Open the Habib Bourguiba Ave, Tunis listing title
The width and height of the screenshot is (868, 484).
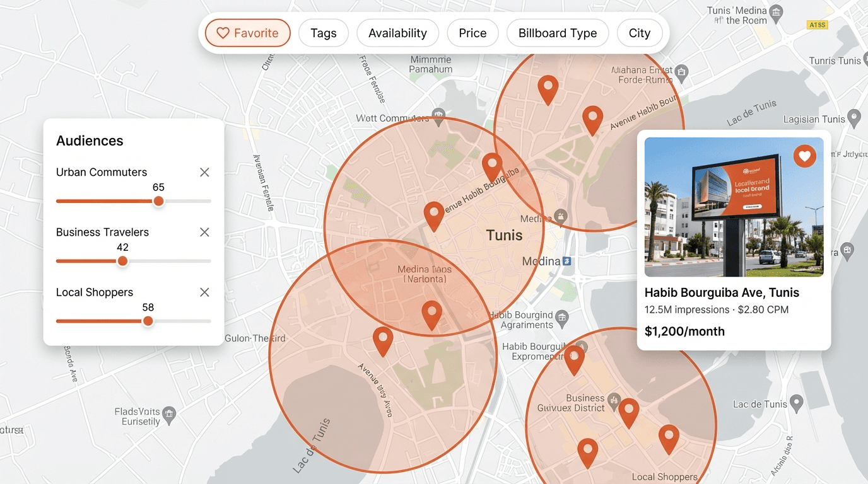[x=722, y=292]
